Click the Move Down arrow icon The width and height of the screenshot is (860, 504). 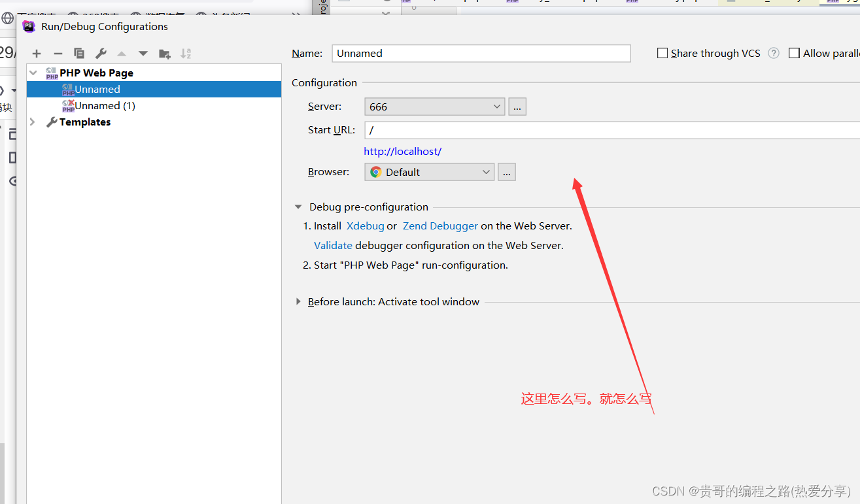click(x=143, y=54)
